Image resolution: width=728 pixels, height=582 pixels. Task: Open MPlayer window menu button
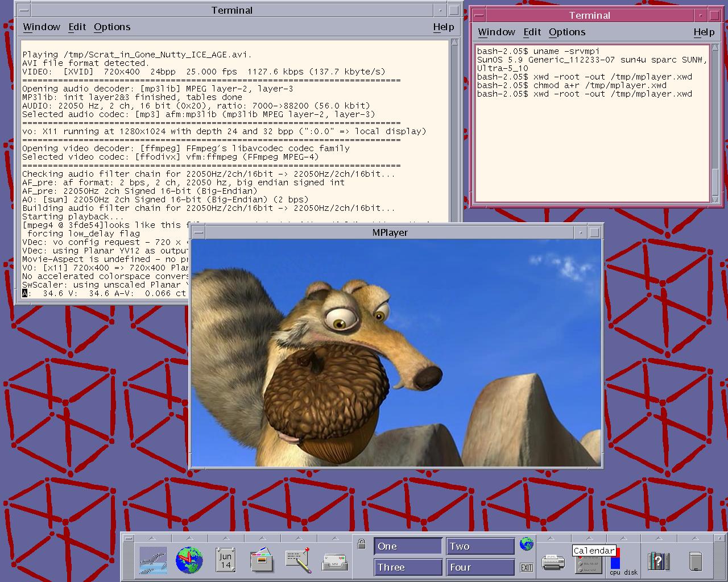click(x=197, y=232)
